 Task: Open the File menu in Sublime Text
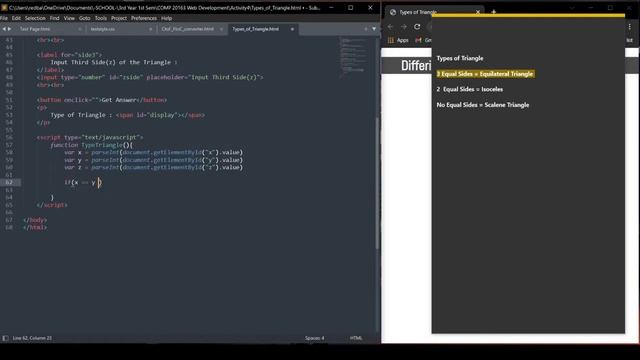pyautogui.click(x=4, y=18)
